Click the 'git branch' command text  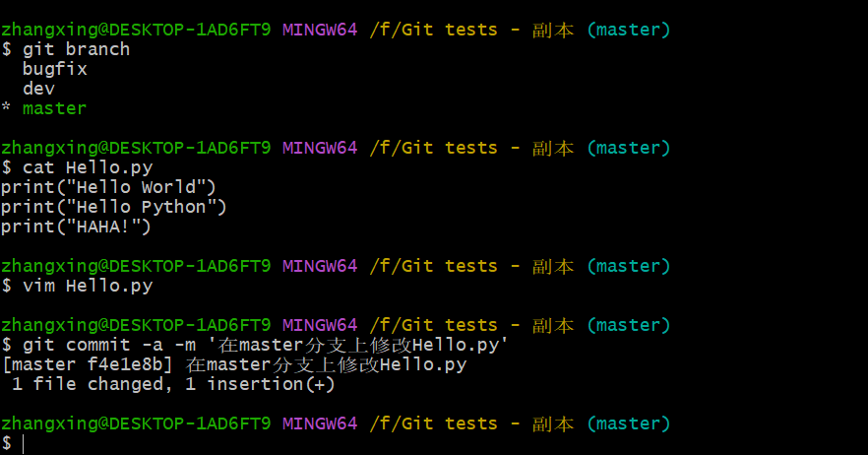(76, 49)
